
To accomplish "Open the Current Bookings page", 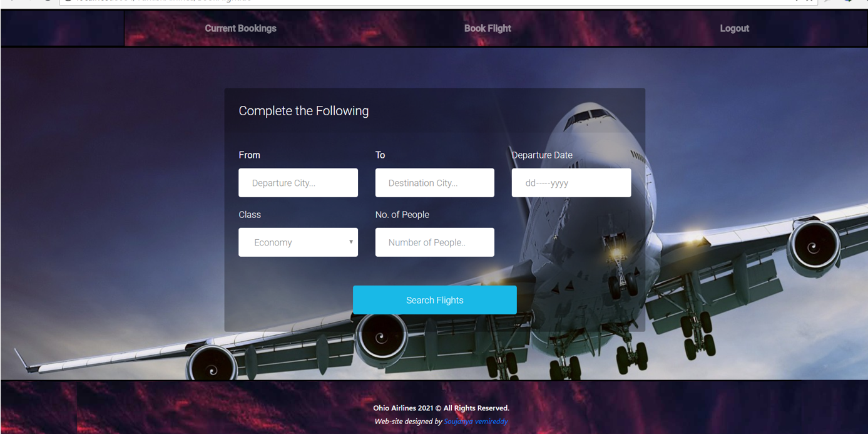I will pyautogui.click(x=240, y=28).
